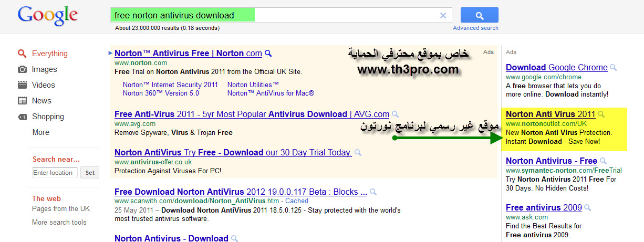Preview Download Google Chrome magnifier icon
This screenshot has width=644, height=242.
click(613, 67)
